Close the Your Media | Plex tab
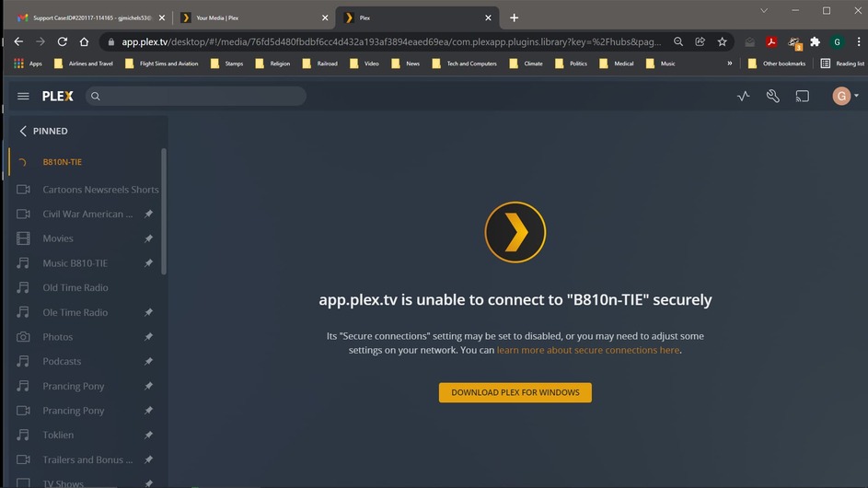 (325, 17)
